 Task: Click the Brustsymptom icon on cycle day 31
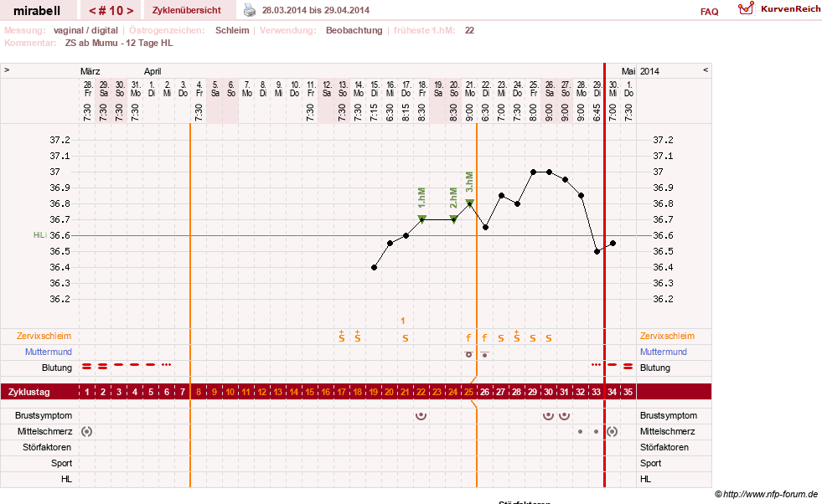(x=564, y=416)
